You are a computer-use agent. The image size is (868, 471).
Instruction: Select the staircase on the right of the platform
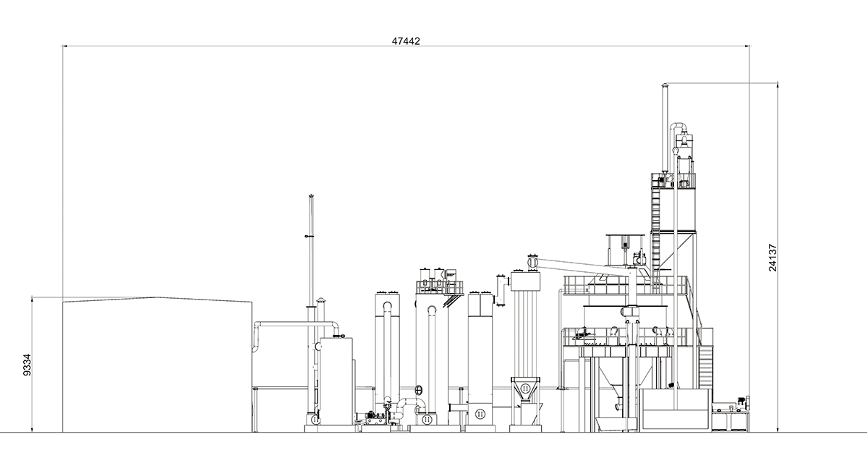pos(706,368)
